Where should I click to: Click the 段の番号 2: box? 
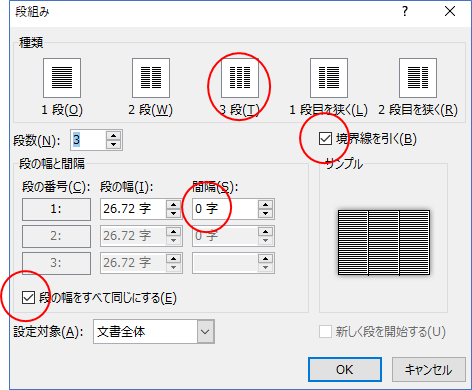[x=56, y=236]
